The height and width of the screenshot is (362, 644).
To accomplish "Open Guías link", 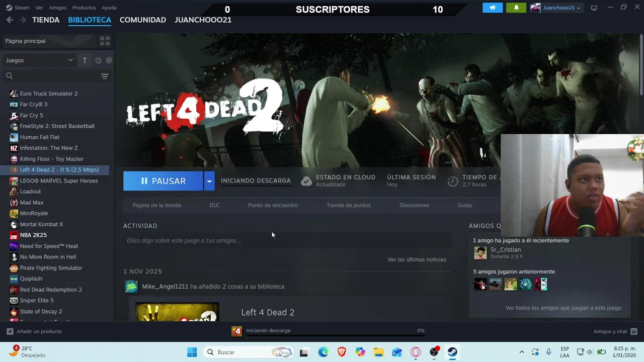I will [465, 205].
